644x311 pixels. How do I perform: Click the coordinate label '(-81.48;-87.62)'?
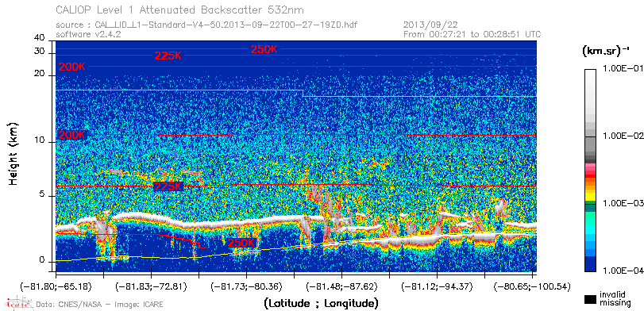coord(342,286)
